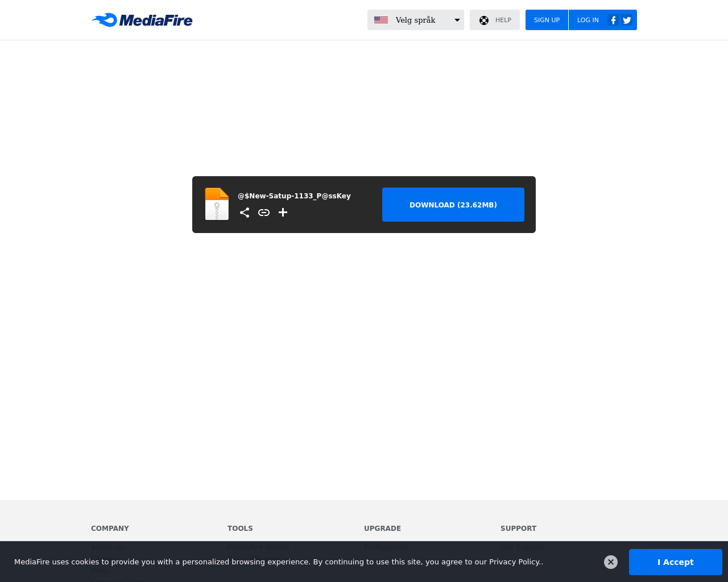Click the SUPPORT footer heading
The image size is (728, 582).
pyautogui.click(x=518, y=529)
